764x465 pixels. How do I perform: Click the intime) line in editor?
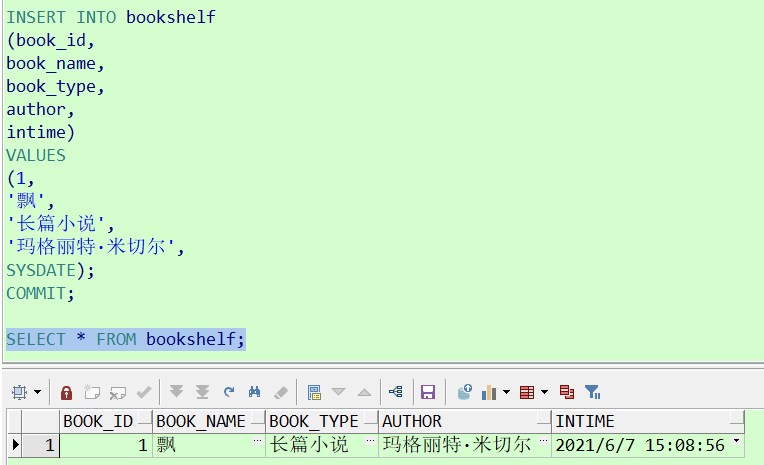tap(40, 133)
